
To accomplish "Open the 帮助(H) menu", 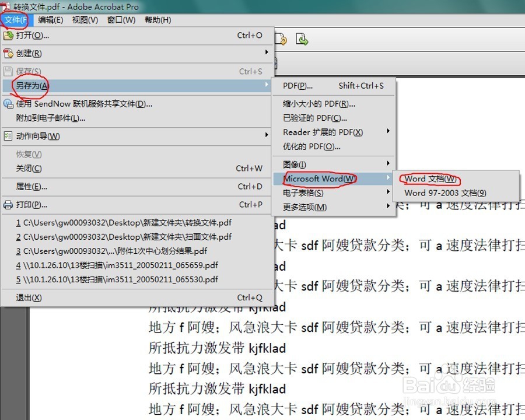I will pyautogui.click(x=157, y=20).
